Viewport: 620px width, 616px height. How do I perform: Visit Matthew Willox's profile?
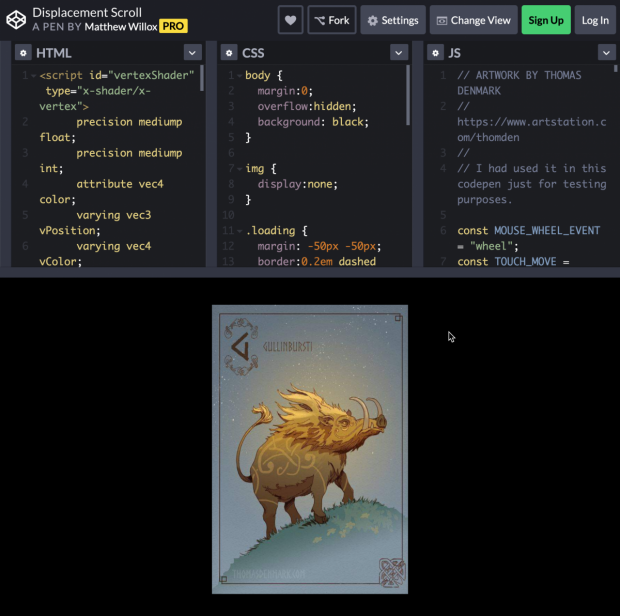(120, 27)
